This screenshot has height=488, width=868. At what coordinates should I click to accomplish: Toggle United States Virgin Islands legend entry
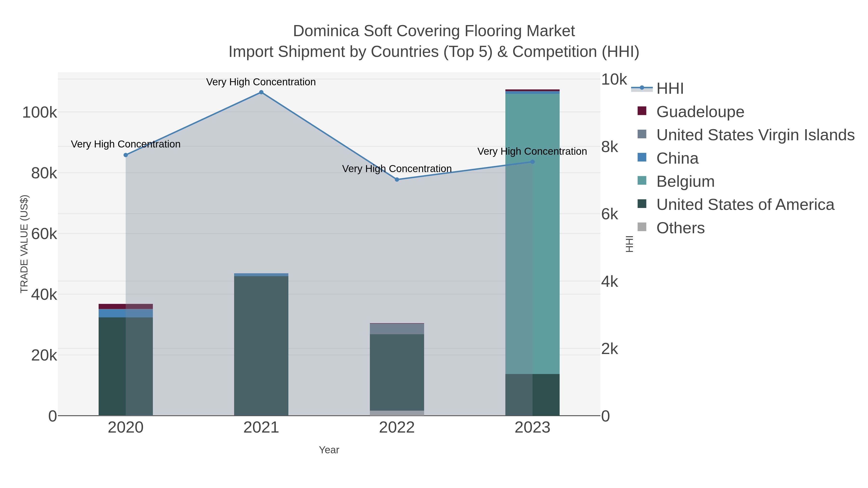coord(746,135)
